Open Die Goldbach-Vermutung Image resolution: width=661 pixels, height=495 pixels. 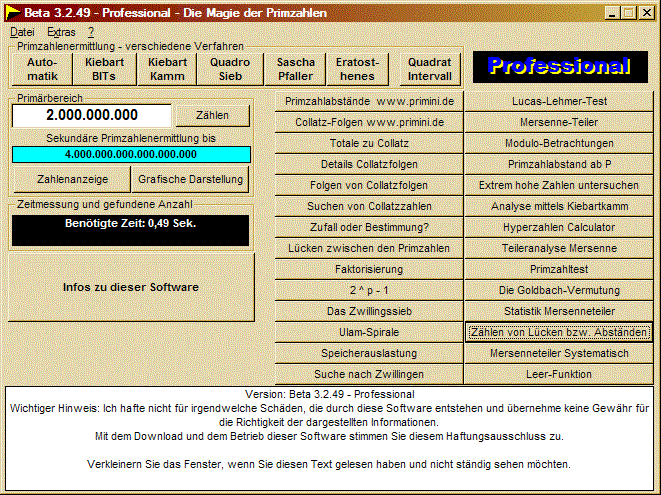tap(559, 291)
